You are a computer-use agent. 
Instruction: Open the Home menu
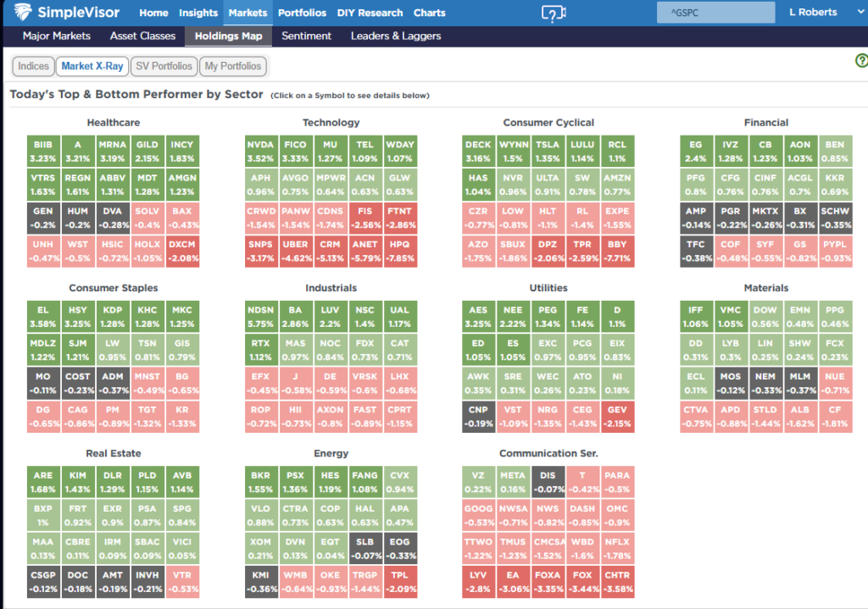click(x=153, y=13)
